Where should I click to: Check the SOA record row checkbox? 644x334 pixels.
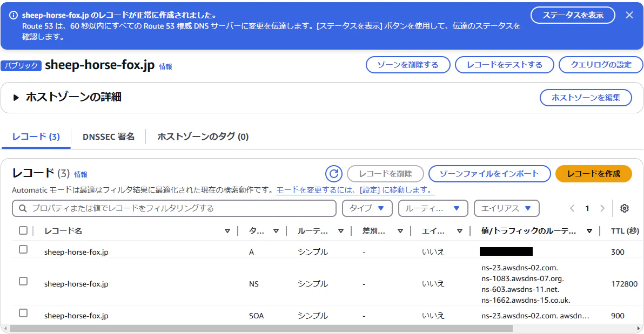[x=23, y=313]
